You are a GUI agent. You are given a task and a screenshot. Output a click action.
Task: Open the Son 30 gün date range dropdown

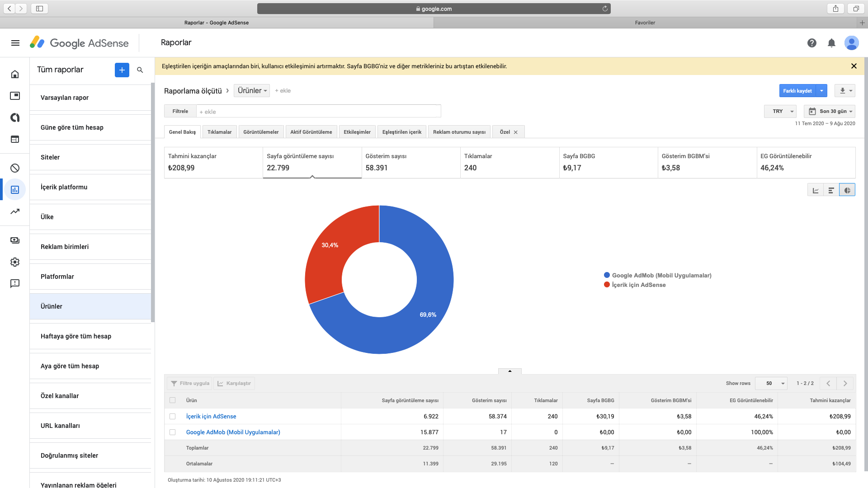point(830,111)
